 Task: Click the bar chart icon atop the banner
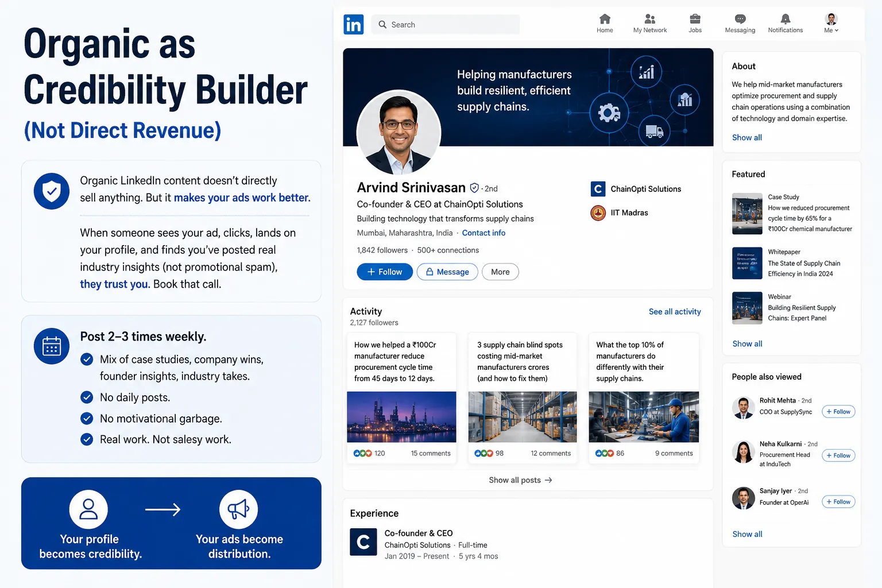(647, 72)
